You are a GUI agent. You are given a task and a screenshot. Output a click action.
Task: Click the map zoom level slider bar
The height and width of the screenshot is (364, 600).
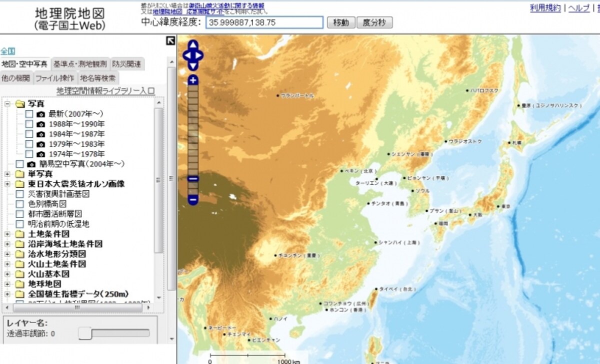point(193,140)
